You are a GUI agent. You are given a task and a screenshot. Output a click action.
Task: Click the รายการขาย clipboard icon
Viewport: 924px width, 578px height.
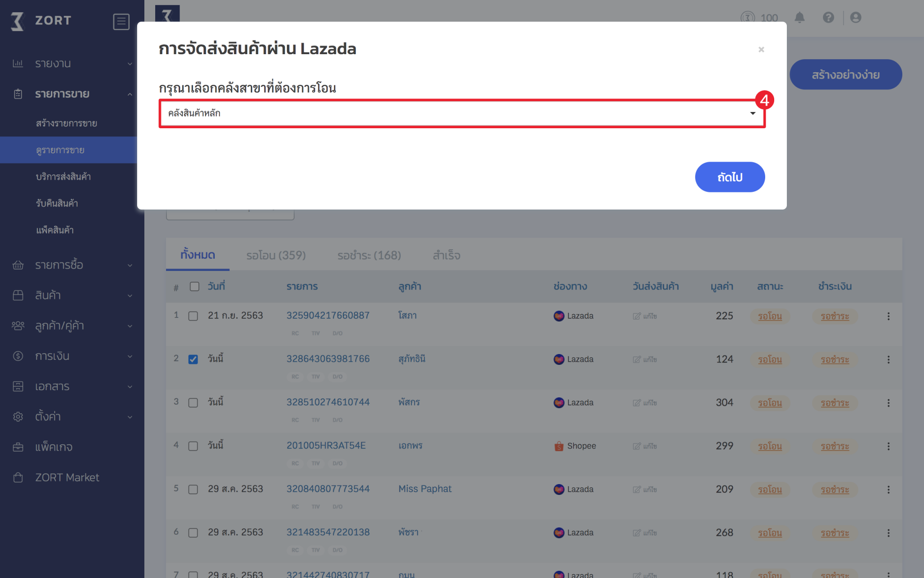click(18, 94)
